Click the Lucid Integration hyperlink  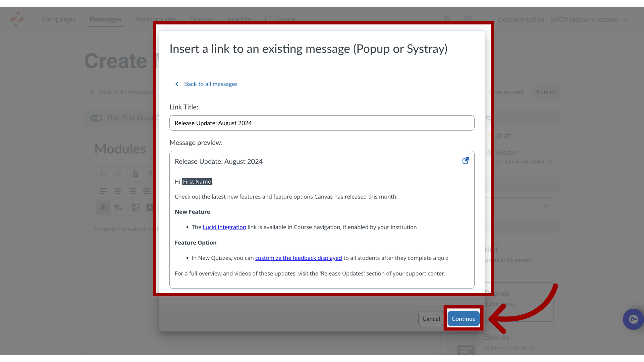pos(224,227)
